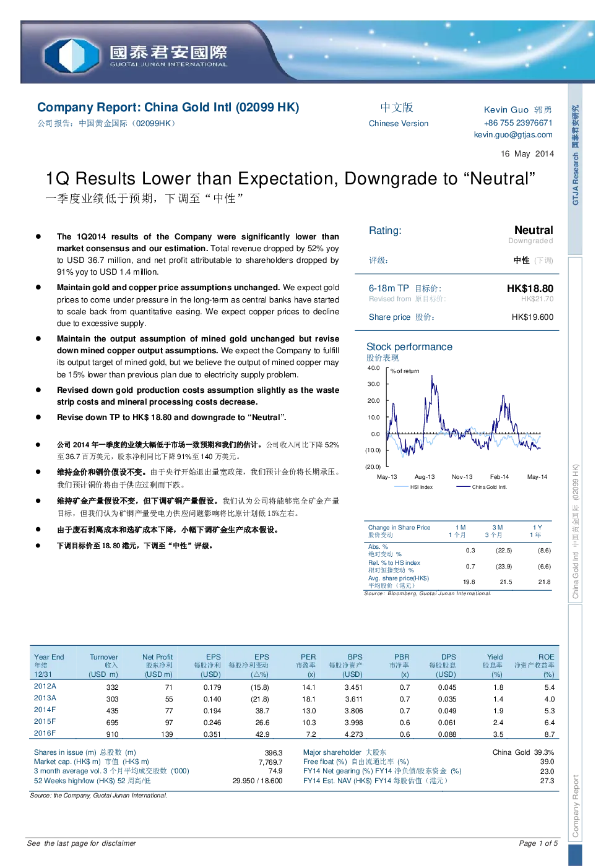This screenshot has width=614, height=868.
Task: Click the Company Report title heading
Action: 168,108
